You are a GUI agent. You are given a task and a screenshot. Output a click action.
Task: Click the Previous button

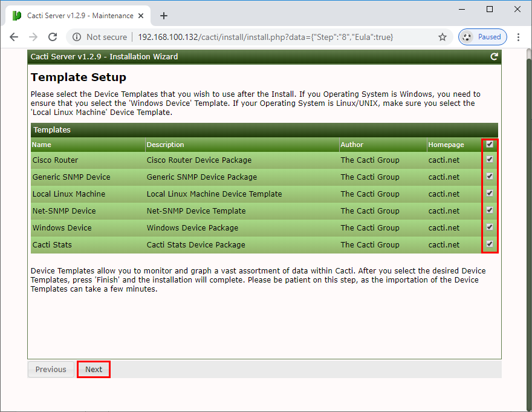(x=51, y=369)
